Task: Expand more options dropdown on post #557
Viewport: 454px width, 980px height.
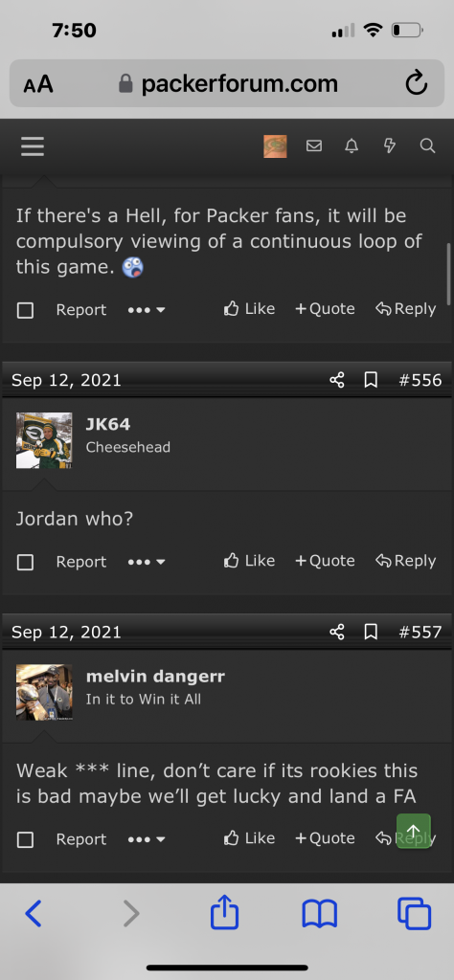Action: (x=147, y=839)
